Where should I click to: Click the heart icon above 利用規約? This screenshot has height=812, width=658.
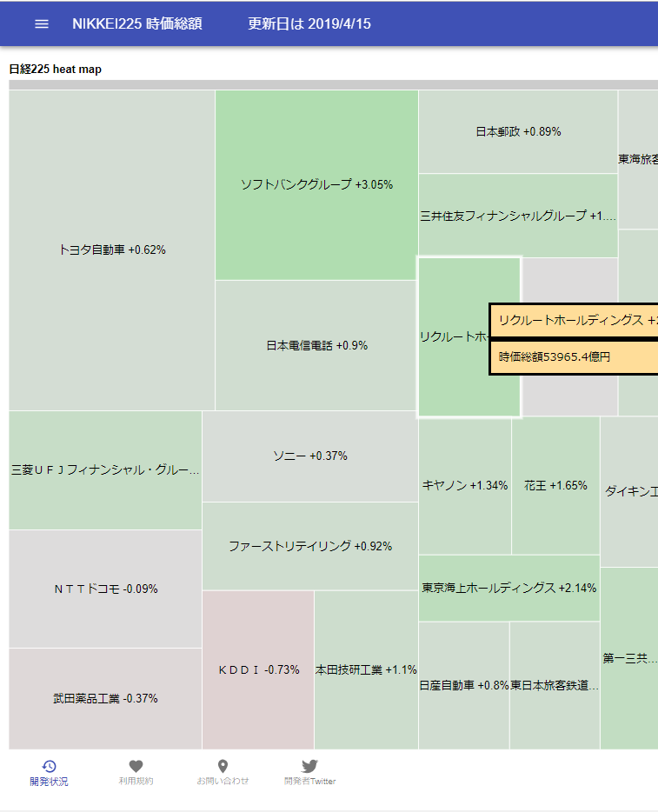click(x=136, y=766)
